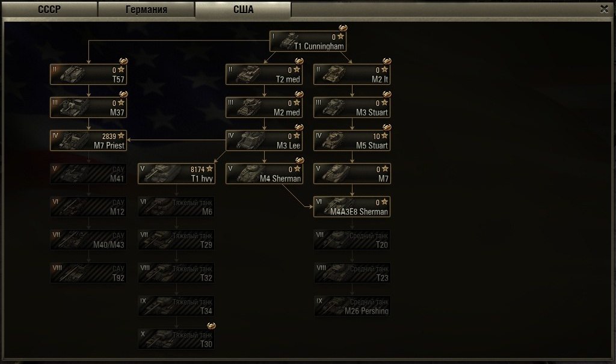This screenshot has height=364, width=616.
Task: Choose the T2 med tank node
Action: (x=264, y=74)
